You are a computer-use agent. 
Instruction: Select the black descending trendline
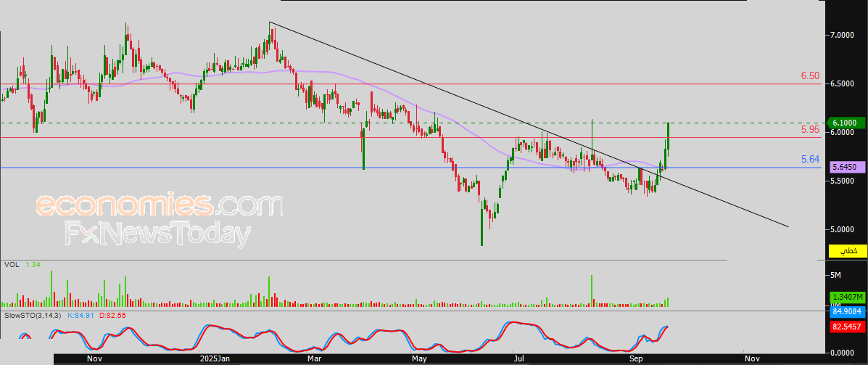(x=529, y=124)
